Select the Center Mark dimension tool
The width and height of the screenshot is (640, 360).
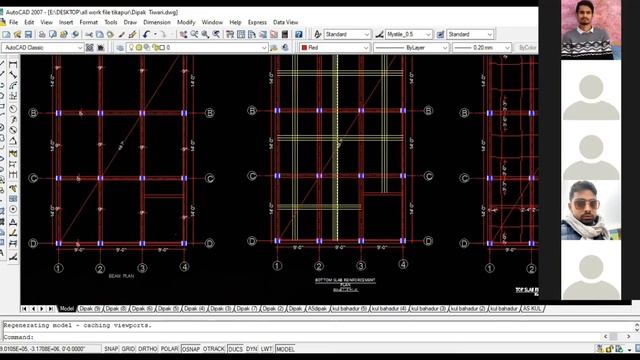click(x=13, y=209)
